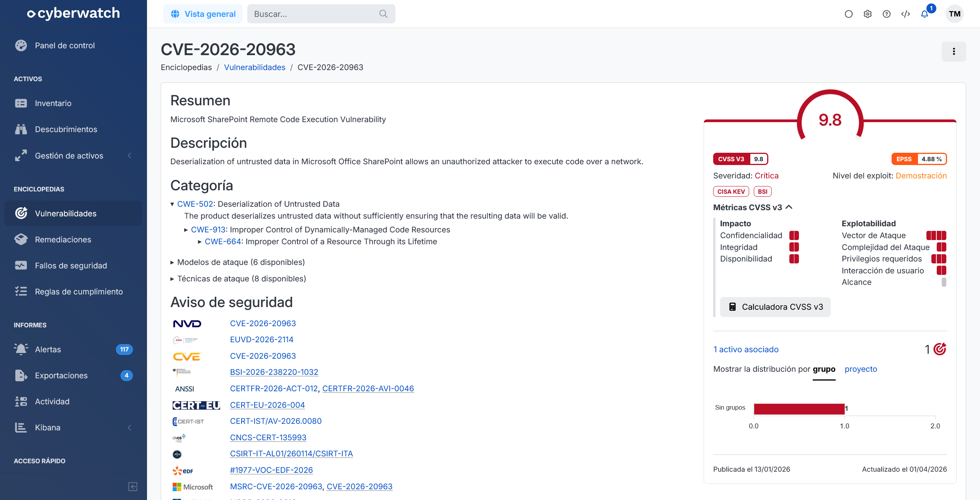Image resolution: width=980 pixels, height=500 pixels.
Task: Click the help question mark icon
Action: click(x=887, y=14)
